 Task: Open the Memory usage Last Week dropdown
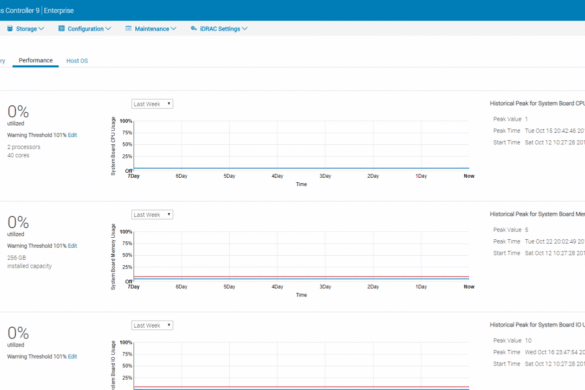pyautogui.click(x=152, y=215)
